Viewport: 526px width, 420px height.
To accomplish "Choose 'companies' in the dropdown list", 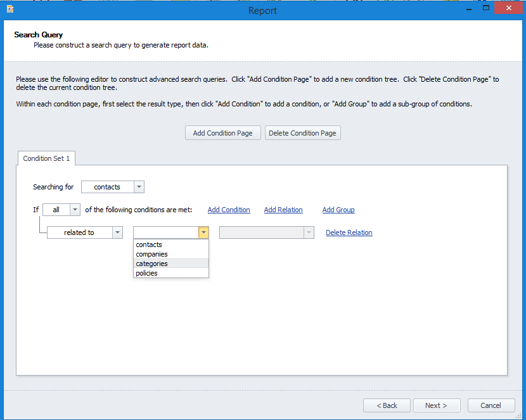I will (151, 254).
